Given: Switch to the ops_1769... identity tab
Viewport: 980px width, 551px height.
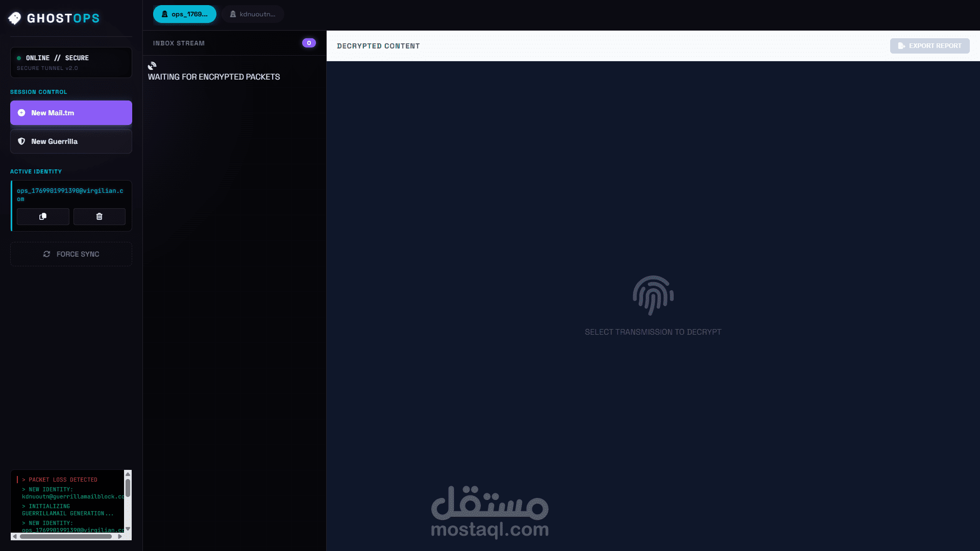Looking at the screenshot, I should click(x=184, y=14).
